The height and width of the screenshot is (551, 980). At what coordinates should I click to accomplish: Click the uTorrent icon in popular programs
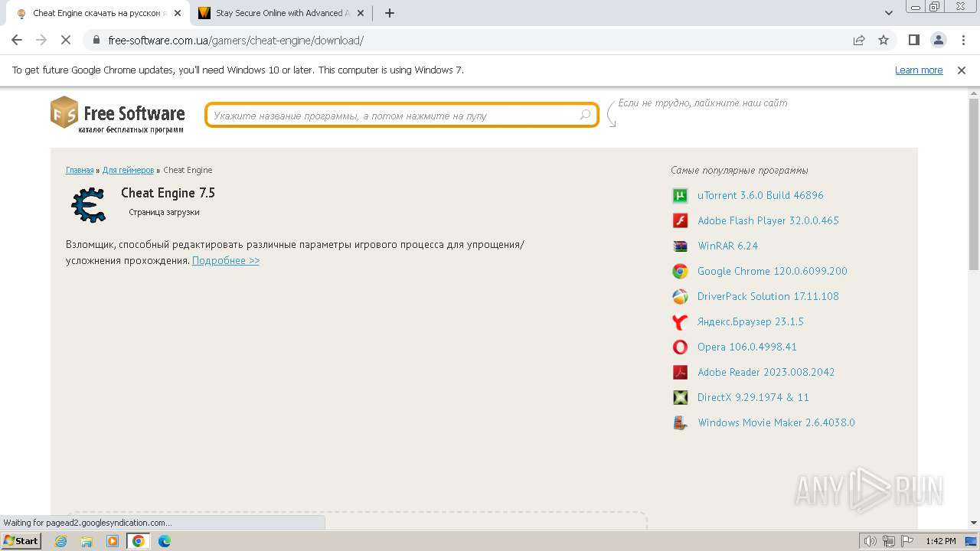tap(680, 196)
